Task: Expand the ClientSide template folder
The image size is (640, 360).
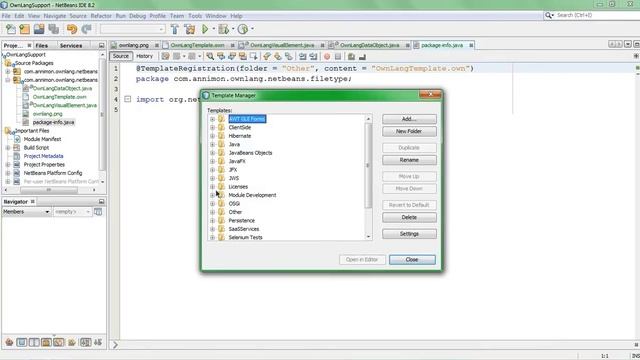Action: click(x=212, y=127)
